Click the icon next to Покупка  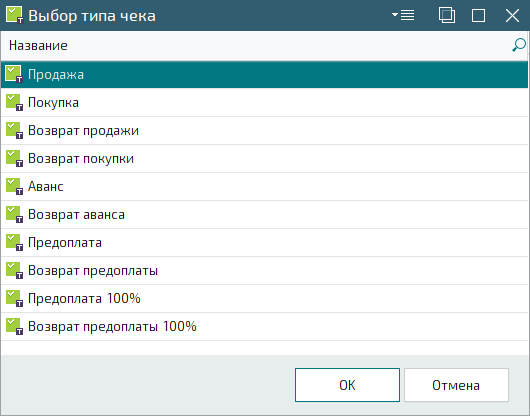coord(15,102)
